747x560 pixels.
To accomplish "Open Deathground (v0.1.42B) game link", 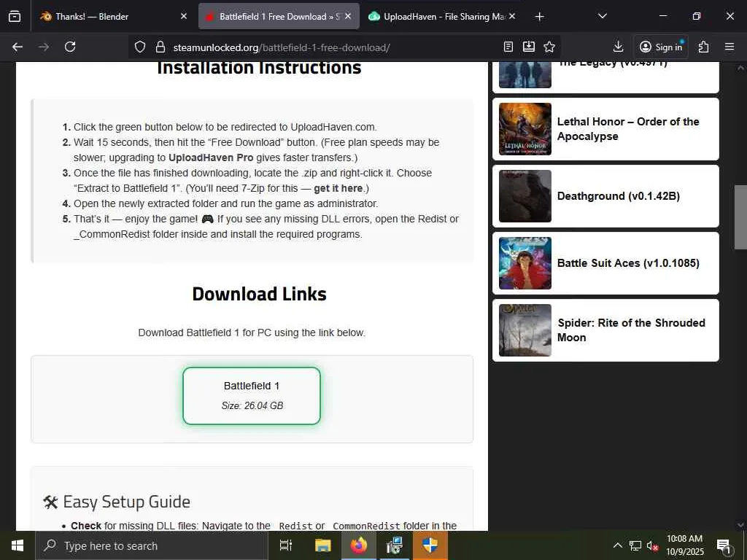I will click(x=619, y=196).
